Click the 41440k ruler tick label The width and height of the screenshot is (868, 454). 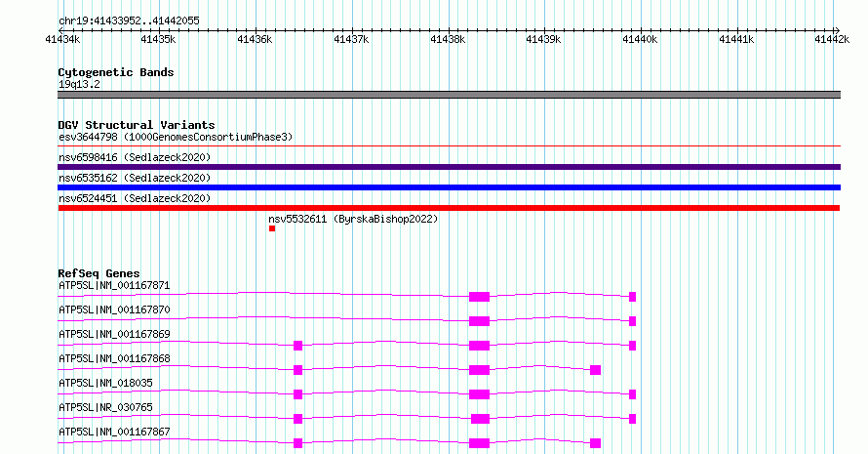[x=640, y=39]
